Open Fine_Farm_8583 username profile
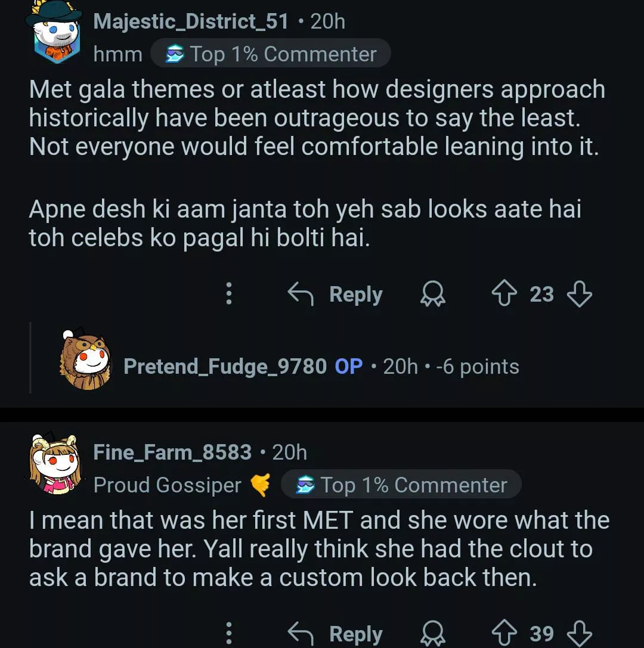The image size is (644, 648). click(172, 452)
